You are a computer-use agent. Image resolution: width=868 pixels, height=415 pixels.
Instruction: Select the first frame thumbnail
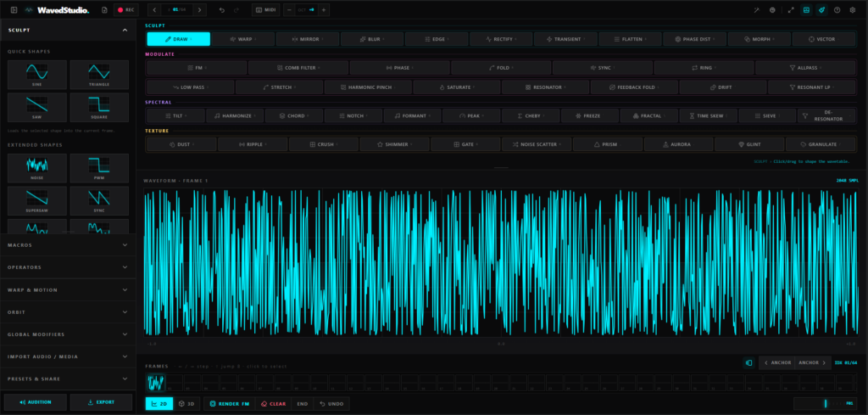click(x=156, y=383)
